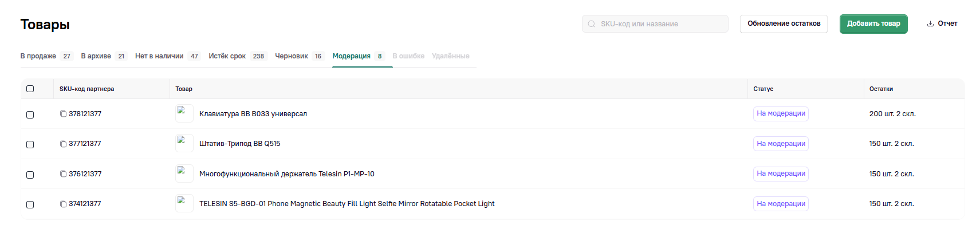Open thumbnail of Клавиатура BB B033 универсал
Viewport: 980px width, 229px height.
184,113
